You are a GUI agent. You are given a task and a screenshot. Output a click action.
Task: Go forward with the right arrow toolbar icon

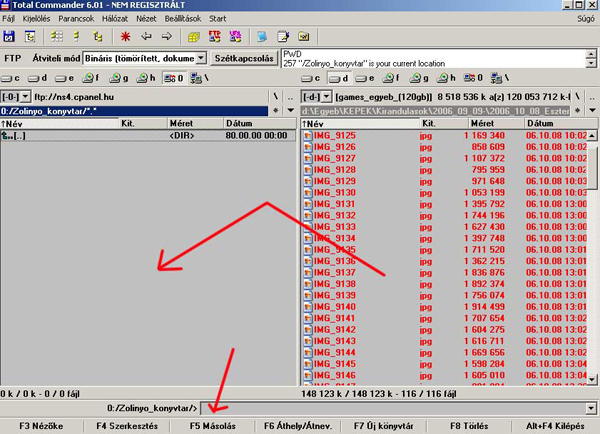click(x=166, y=37)
